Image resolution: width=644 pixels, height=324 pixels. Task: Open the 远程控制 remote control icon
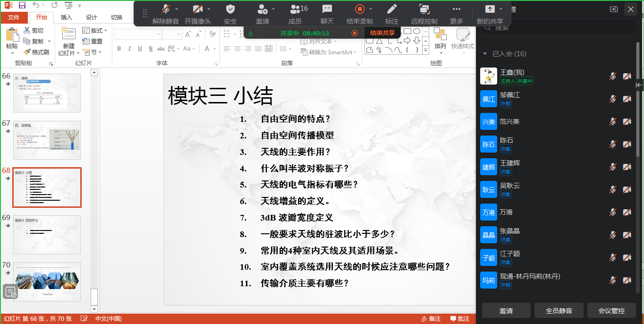424,9
